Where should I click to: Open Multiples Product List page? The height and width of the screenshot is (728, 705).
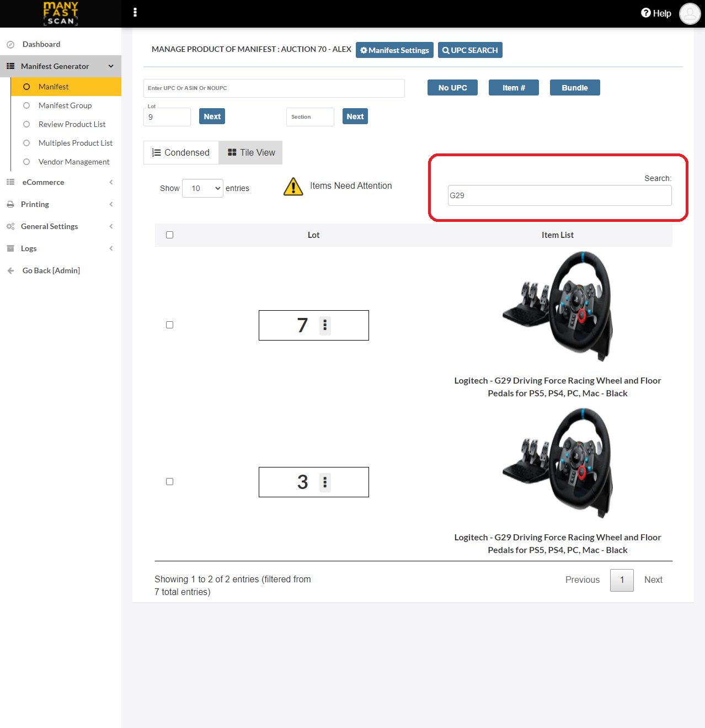76,143
